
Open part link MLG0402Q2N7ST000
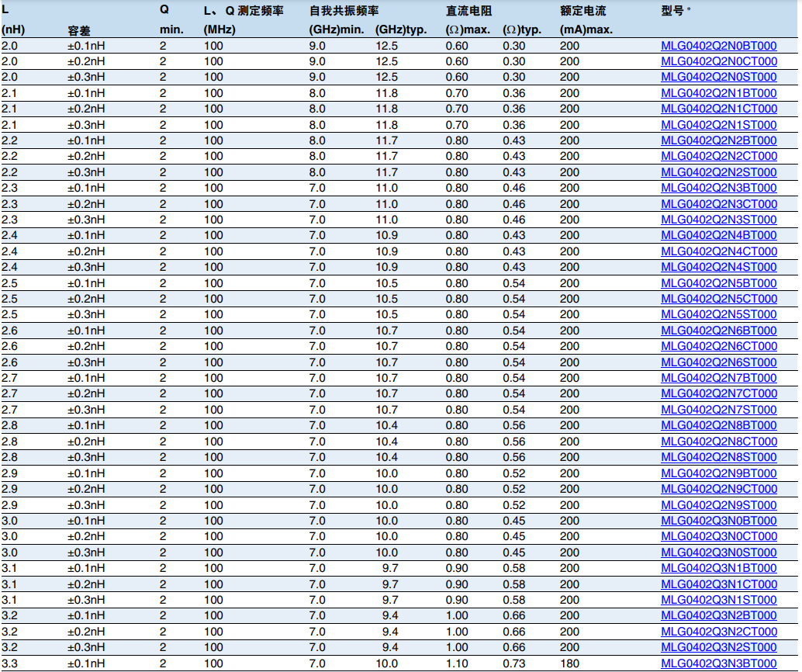(x=719, y=410)
